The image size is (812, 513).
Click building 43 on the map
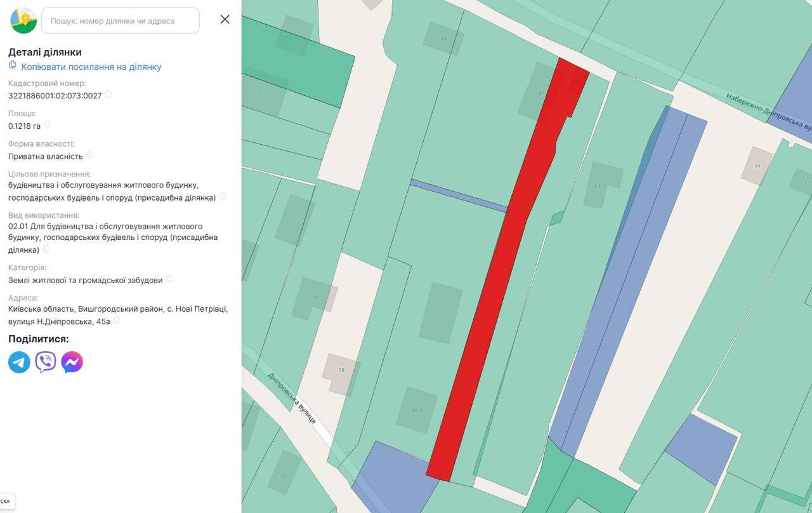(x=602, y=185)
